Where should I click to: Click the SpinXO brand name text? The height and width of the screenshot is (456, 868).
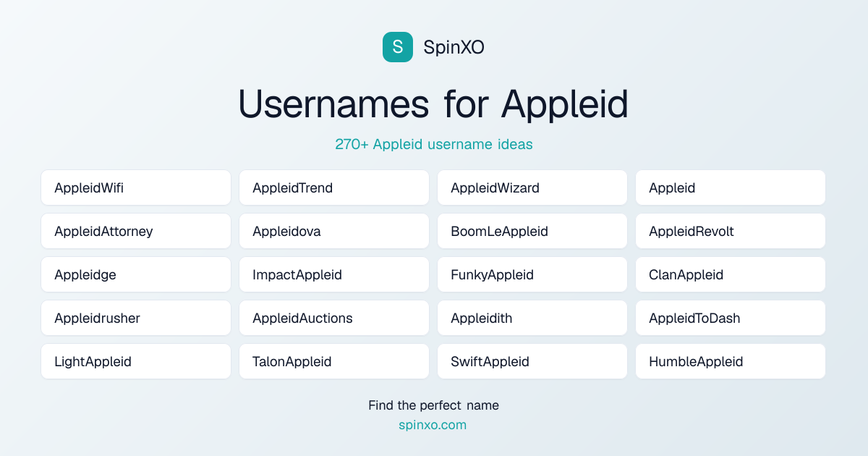coord(454,47)
